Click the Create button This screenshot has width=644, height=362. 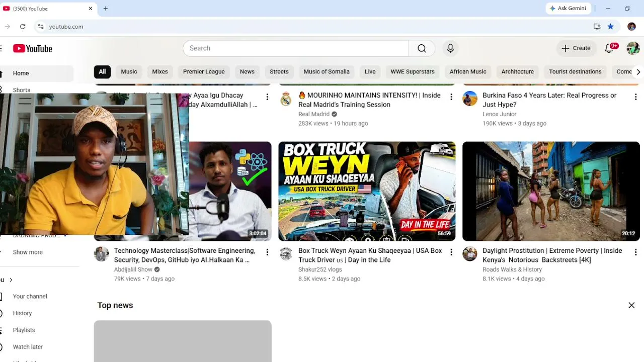pos(577,48)
